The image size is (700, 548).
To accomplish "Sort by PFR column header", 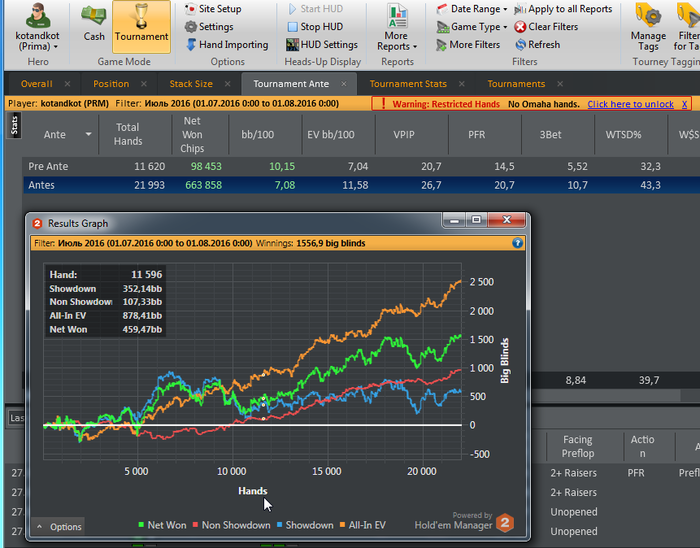I will (476, 134).
